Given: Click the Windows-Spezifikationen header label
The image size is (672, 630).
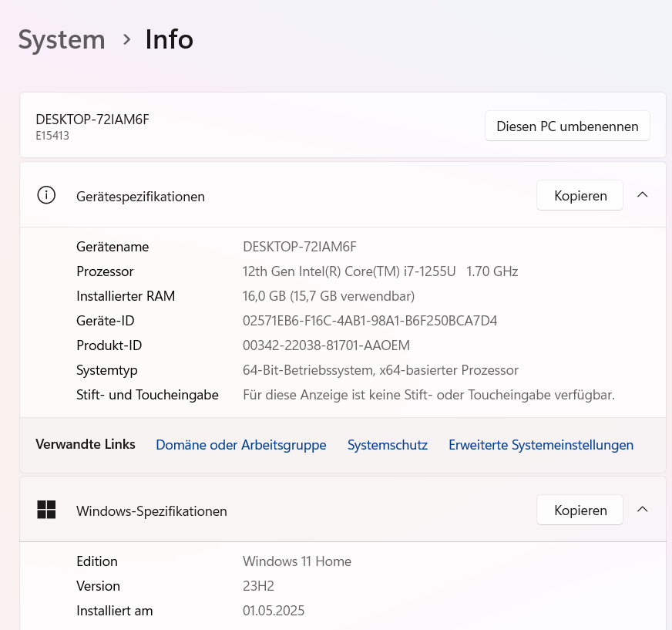Looking at the screenshot, I should click(x=152, y=511).
